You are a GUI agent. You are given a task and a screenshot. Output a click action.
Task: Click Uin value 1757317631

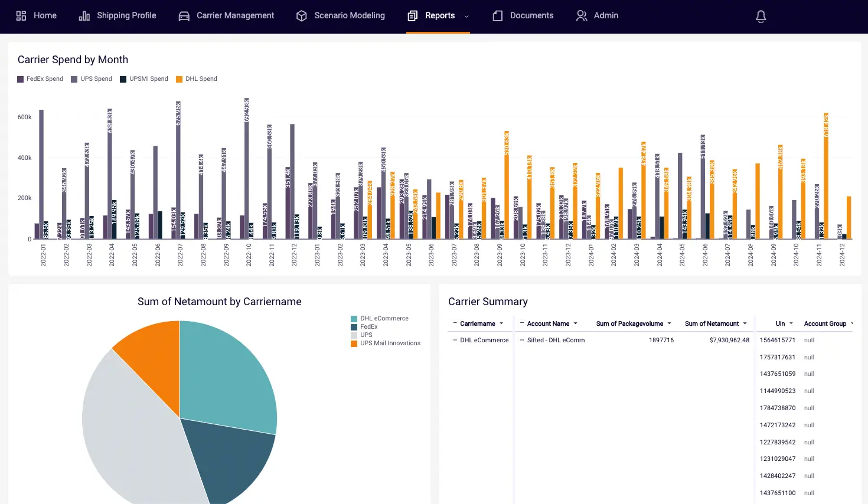pos(777,357)
